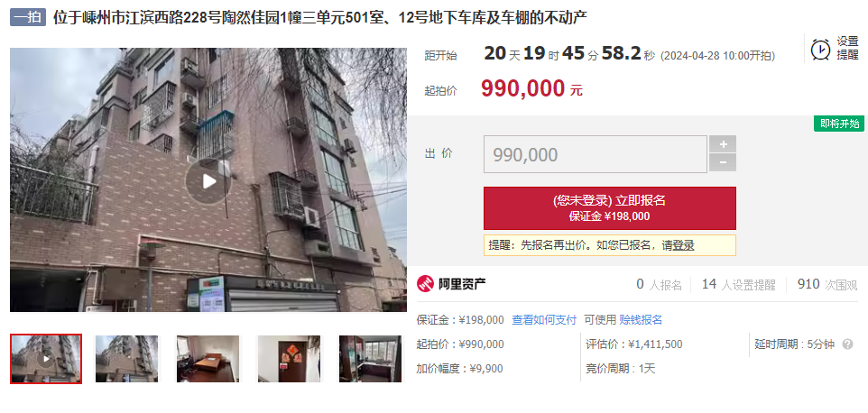Click the bid price input field
This screenshot has width=868, height=413.
tap(596, 154)
